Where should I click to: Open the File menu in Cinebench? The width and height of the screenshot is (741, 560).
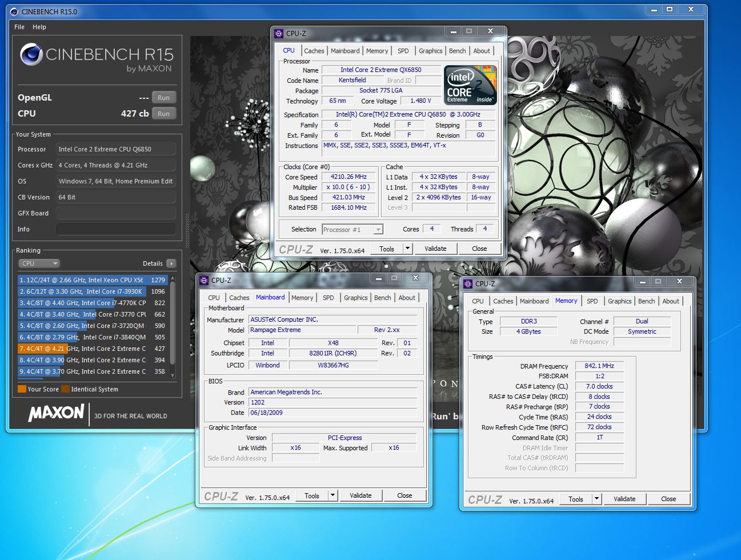pos(19,27)
